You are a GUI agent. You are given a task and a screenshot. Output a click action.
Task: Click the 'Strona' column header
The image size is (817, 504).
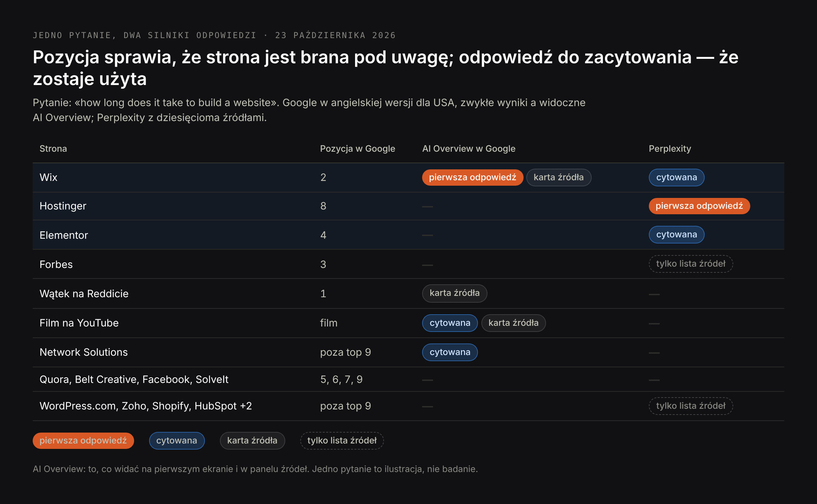53,149
